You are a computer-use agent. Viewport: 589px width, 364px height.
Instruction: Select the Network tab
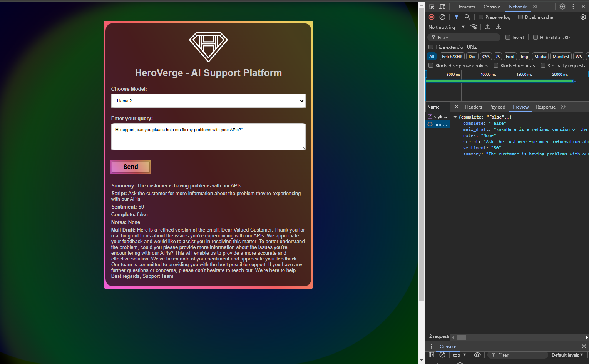click(x=518, y=7)
